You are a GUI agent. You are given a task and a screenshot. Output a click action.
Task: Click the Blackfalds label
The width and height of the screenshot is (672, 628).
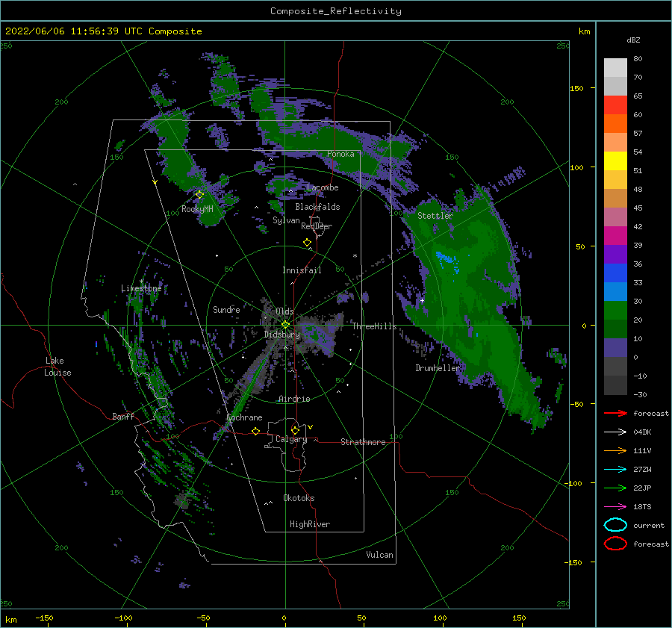(x=317, y=207)
